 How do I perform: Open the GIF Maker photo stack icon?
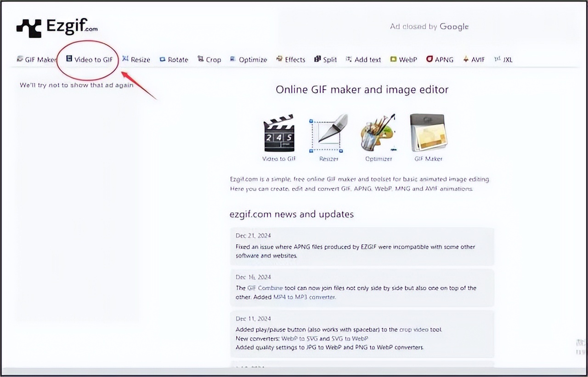point(428,134)
